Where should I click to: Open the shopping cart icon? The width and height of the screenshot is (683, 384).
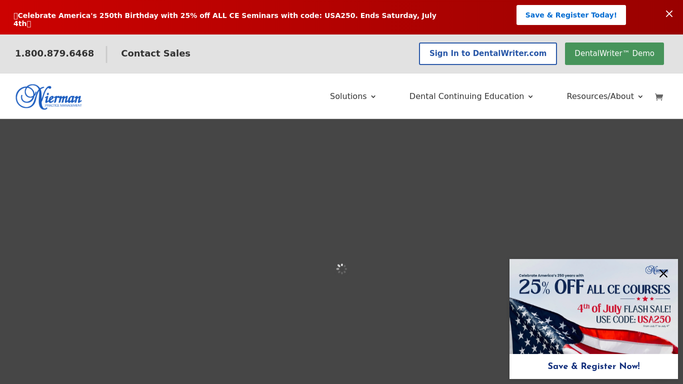(x=659, y=97)
